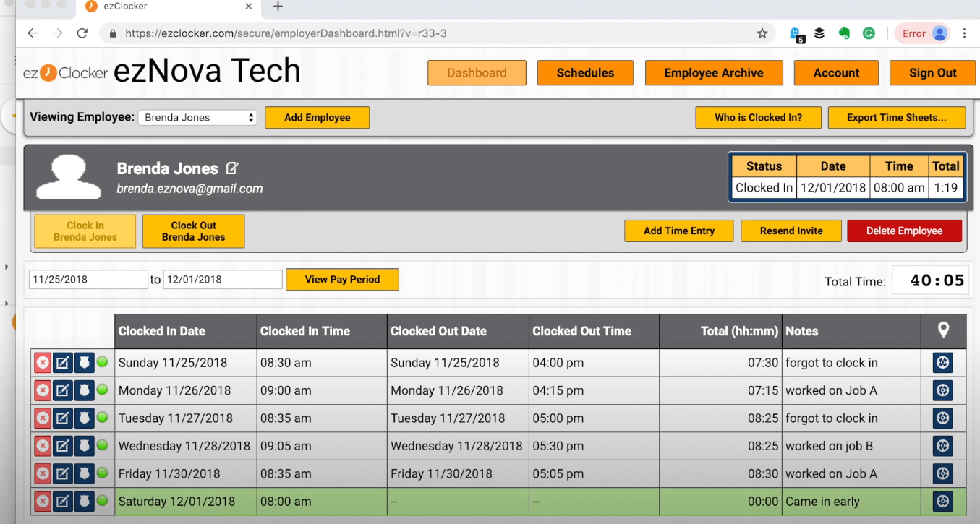The height and width of the screenshot is (524, 980).
Task: Click the ezClocker logo
Action: coord(66,72)
